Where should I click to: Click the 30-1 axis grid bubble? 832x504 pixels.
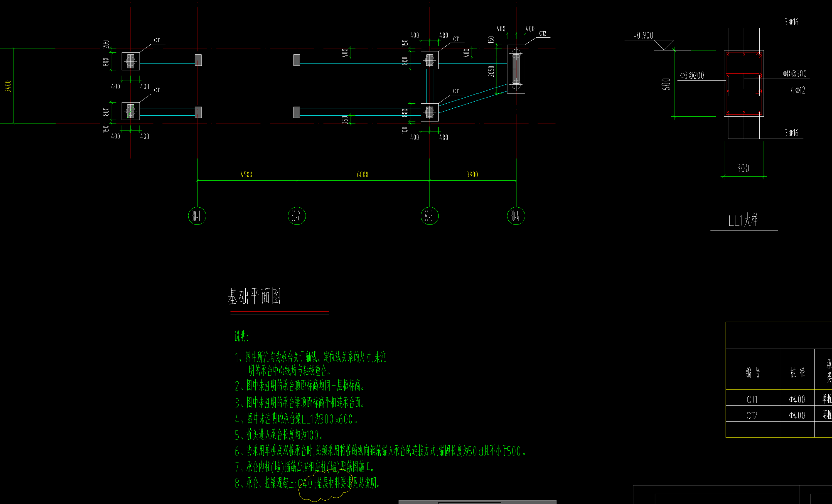[197, 216]
